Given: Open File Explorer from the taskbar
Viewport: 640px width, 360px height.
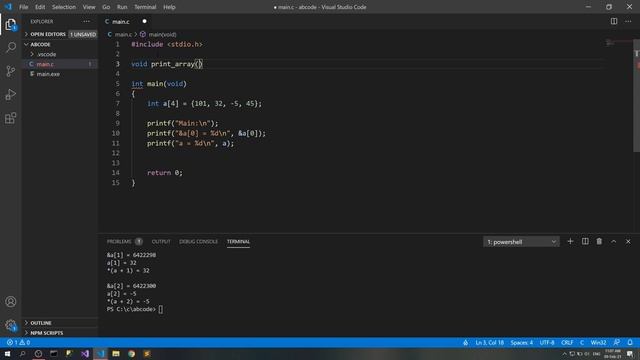Looking at the screenshot, I should [x=116, y=353].
